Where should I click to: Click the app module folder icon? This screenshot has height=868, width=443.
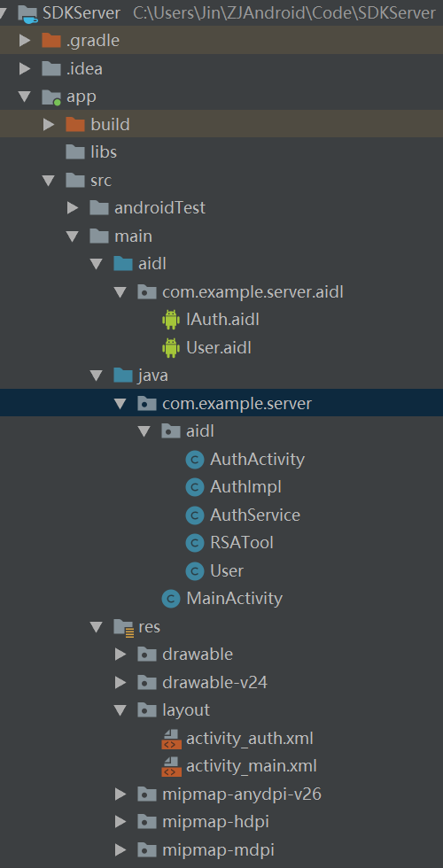point(51,97)
